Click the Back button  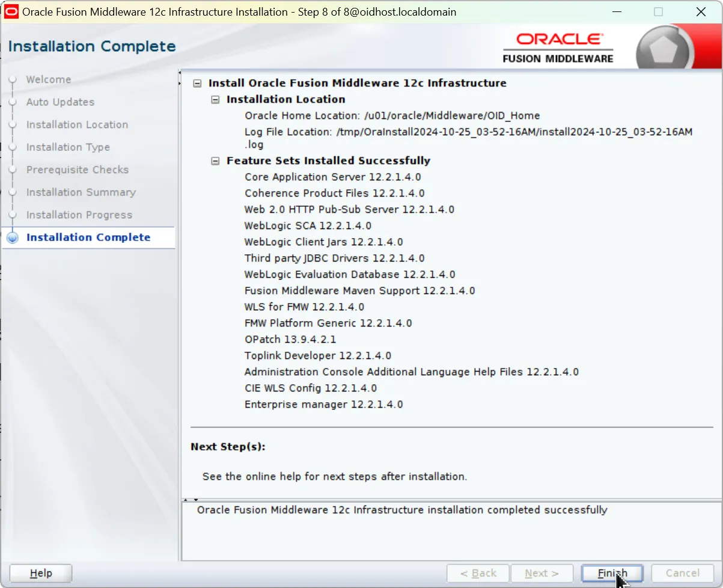(x=478, y=573)
